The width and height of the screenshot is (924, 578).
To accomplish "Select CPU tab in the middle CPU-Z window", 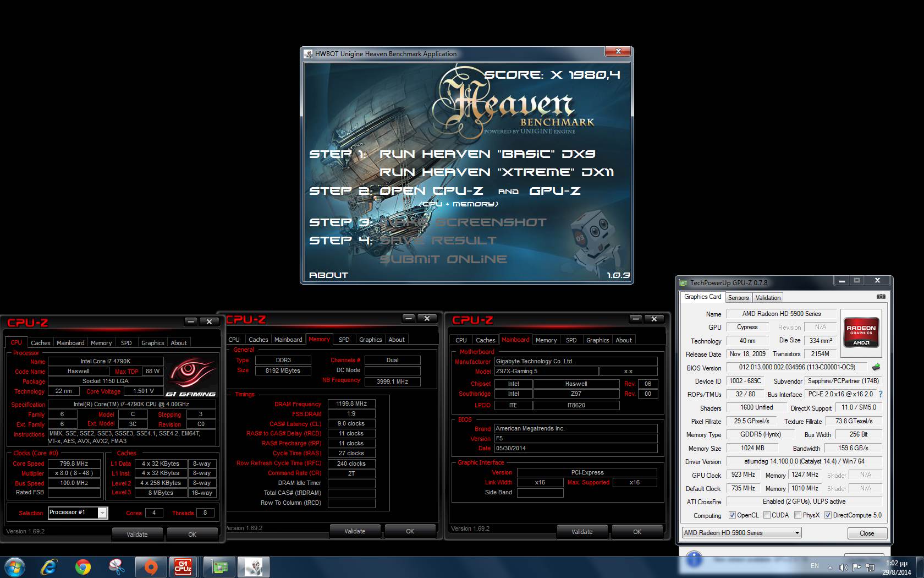I will [x=234, y=340].
